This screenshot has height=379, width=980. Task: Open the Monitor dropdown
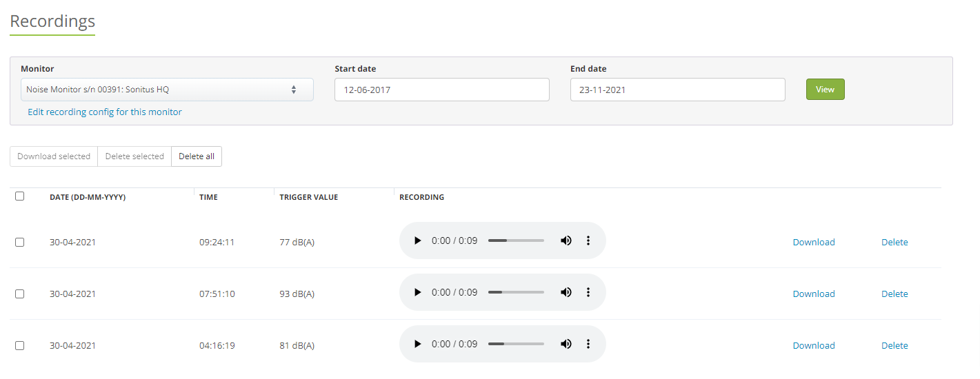click(167, 90)
